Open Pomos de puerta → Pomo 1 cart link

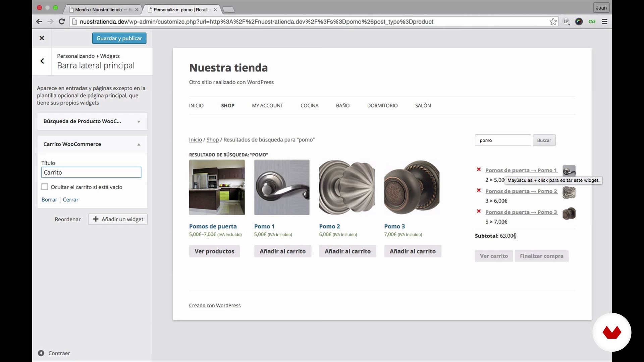point(521,170)
